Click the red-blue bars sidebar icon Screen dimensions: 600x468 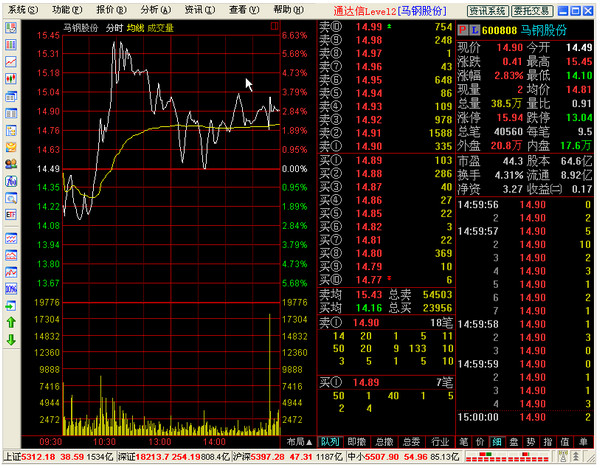point(11,45)
